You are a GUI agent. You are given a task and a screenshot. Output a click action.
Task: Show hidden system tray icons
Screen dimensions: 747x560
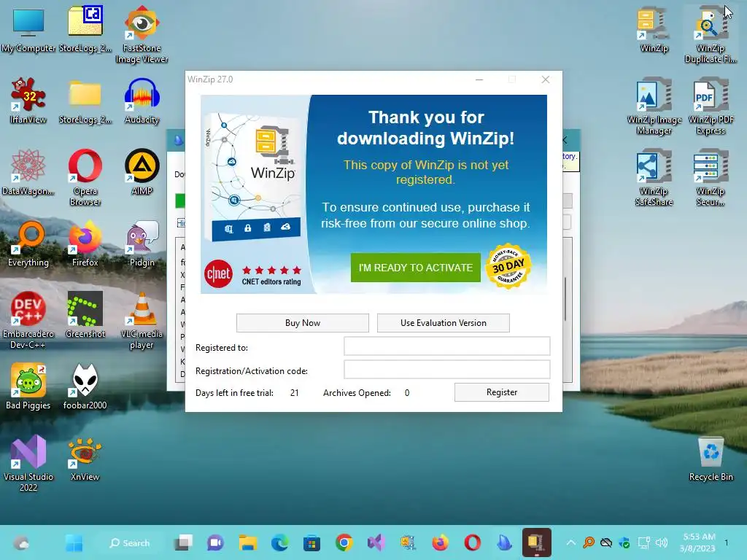point(570,542)
